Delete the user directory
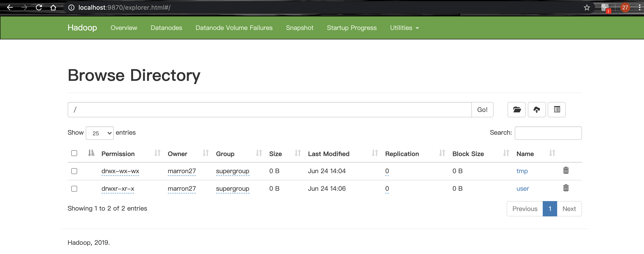The width and height of the screenshot is (644, 254). [x=566, y=188]
